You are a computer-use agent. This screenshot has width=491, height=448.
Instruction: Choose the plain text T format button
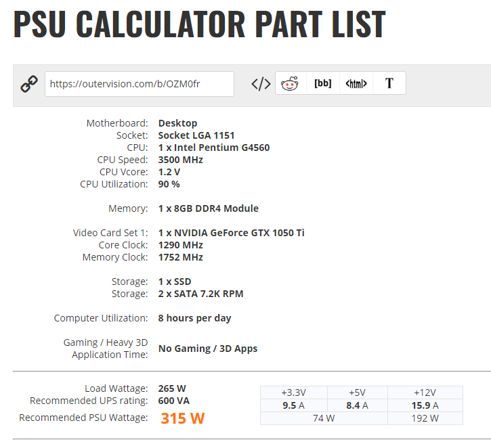(x=389, y=84)
